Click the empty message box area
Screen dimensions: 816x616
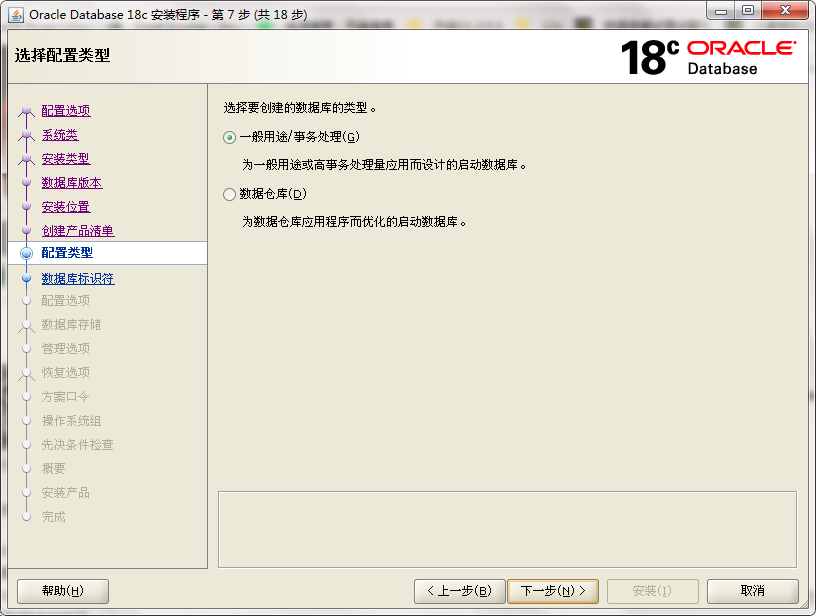pos(507,530)
